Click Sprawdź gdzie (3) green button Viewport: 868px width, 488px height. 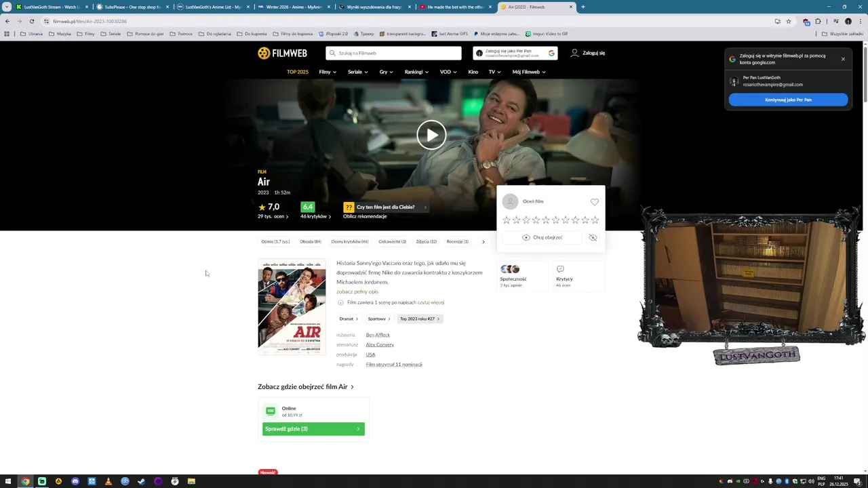tap(313, 428)
